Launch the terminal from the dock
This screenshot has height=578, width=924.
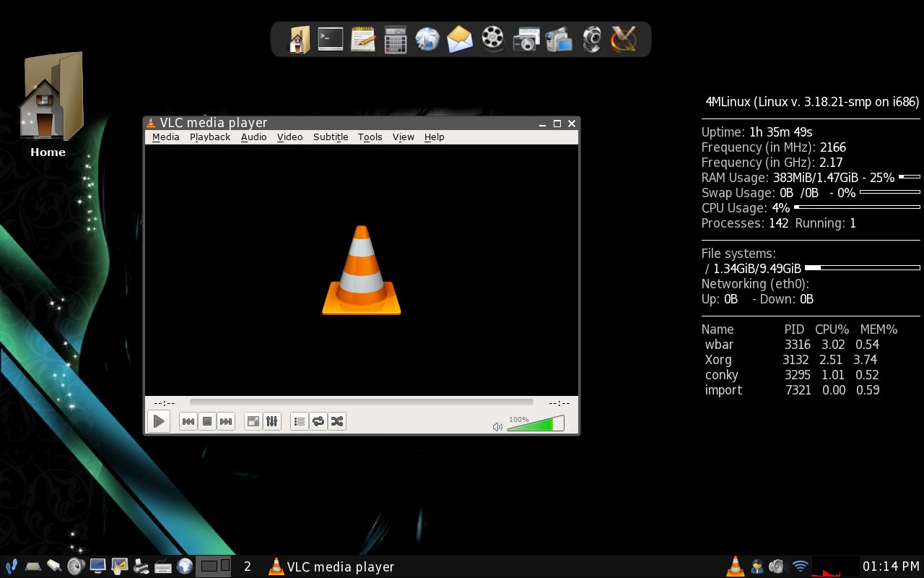point(331,39)
